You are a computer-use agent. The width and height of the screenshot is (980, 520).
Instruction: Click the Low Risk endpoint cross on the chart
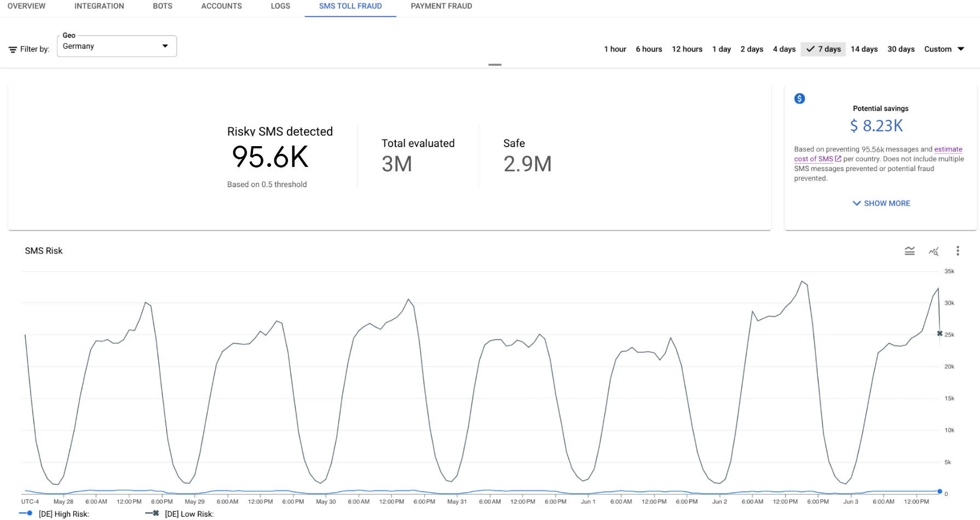point(939,333)
